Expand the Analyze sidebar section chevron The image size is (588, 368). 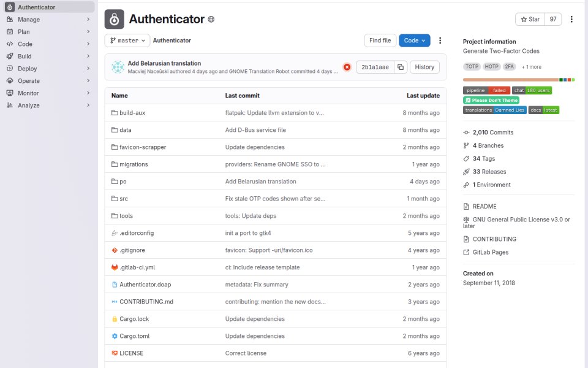click(88, 105)
